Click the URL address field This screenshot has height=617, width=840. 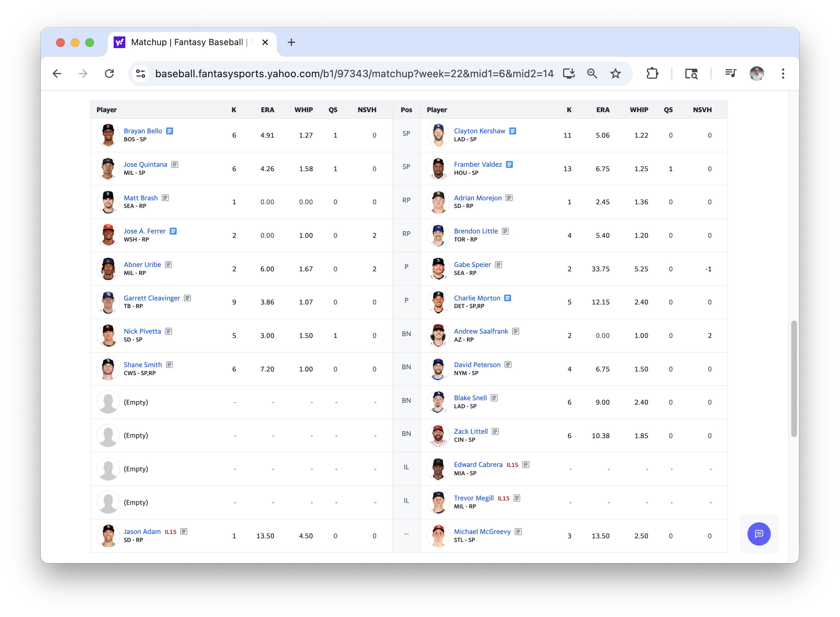[354, 74]
